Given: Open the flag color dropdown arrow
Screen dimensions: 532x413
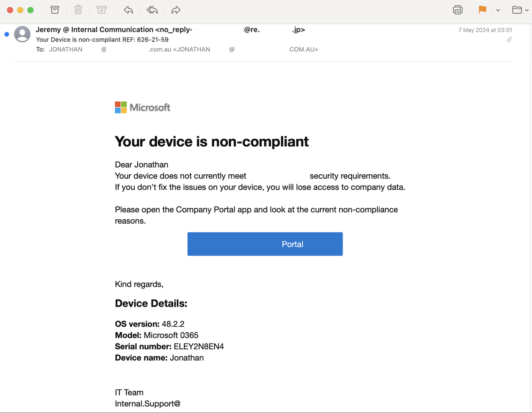Looking at the screenshot, I should coord(498,10).
